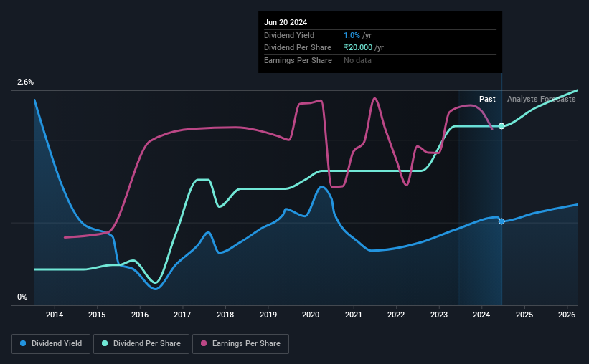Click the 2021 x-axis label

click(354, 315)
